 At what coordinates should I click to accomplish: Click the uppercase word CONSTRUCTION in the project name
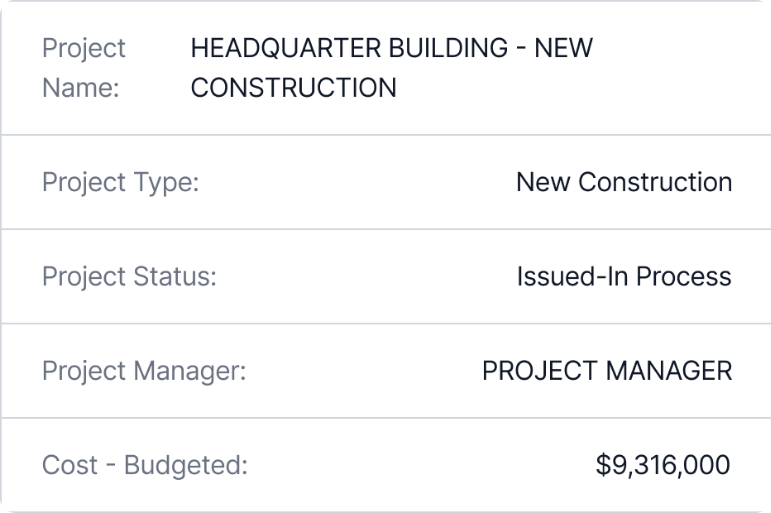(x=293, y=88)
